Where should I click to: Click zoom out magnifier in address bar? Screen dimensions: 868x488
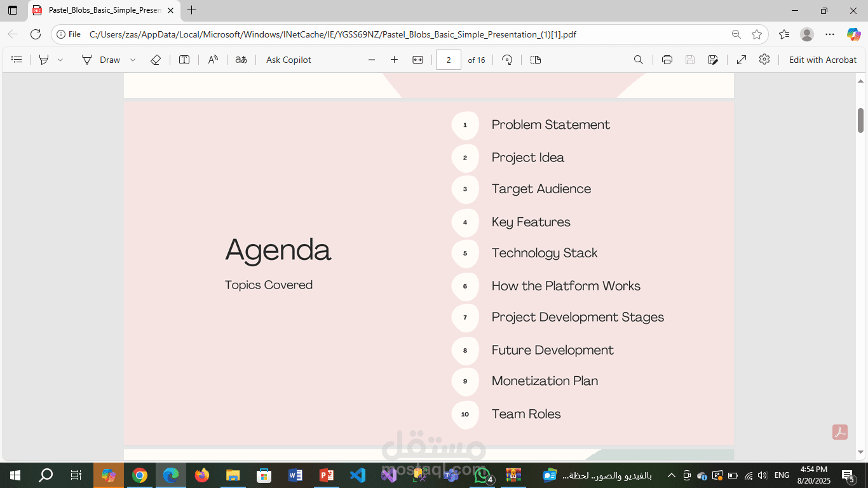click(x=736, y=34)
